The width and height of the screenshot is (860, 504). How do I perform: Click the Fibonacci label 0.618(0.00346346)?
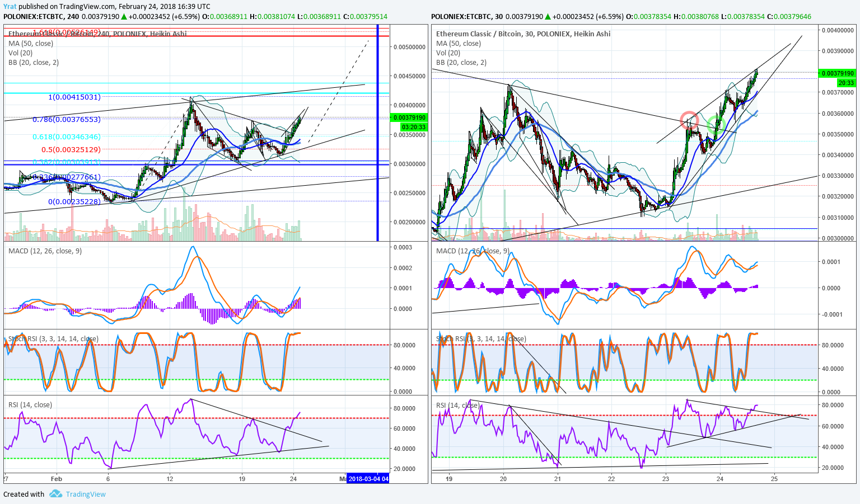[67, 136]
